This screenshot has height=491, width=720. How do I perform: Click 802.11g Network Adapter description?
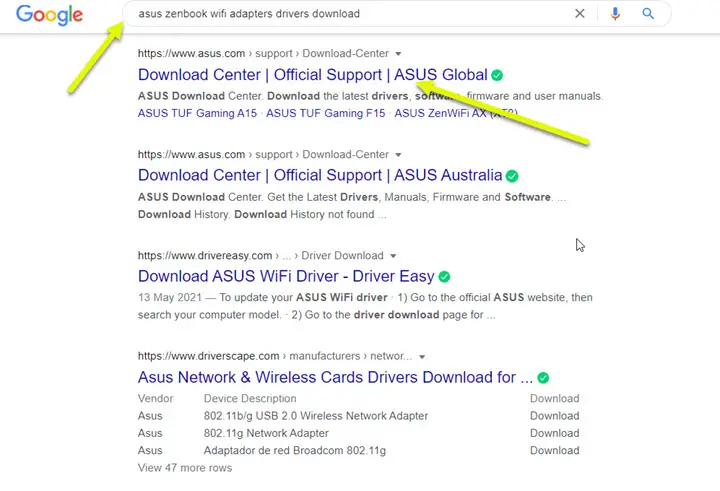click(266, 433)
